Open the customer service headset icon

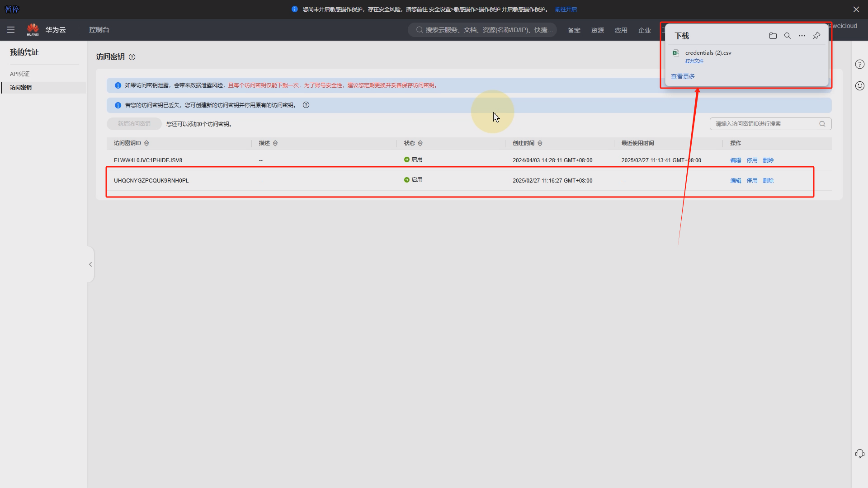click(x=859, y=454)
